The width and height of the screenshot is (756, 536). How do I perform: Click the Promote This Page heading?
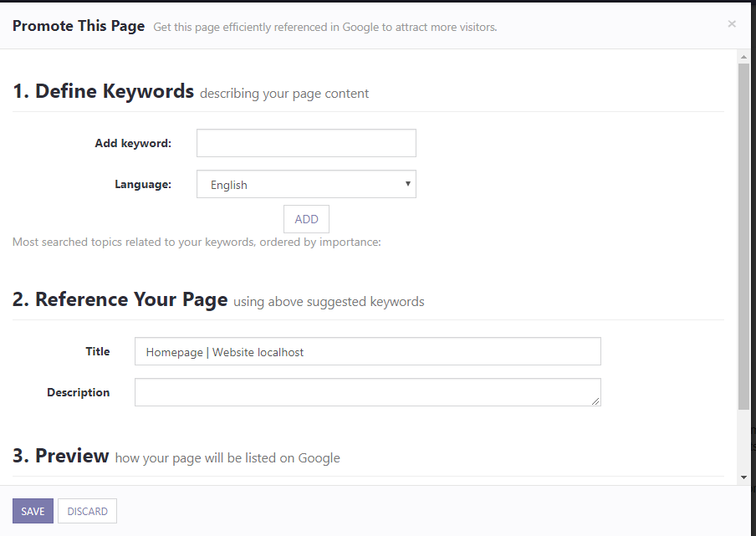pyautogui.click(x=79, y=26)
